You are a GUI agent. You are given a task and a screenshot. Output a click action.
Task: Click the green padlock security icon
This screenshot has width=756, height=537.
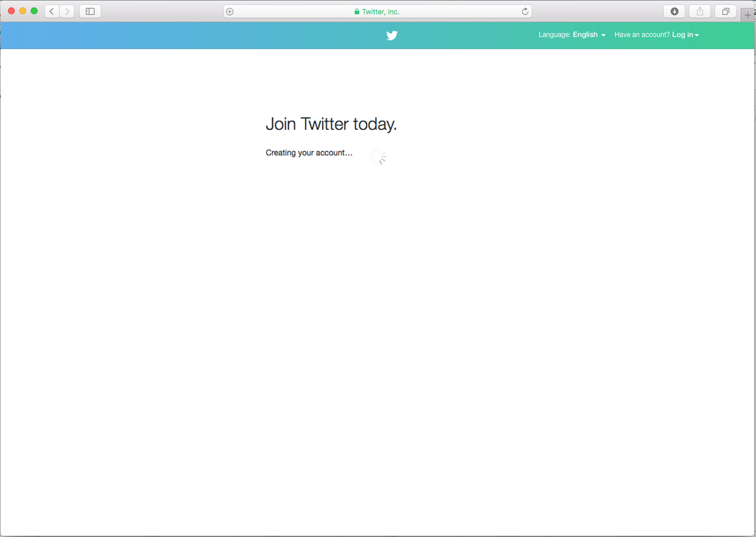click(x=357, y=11)
